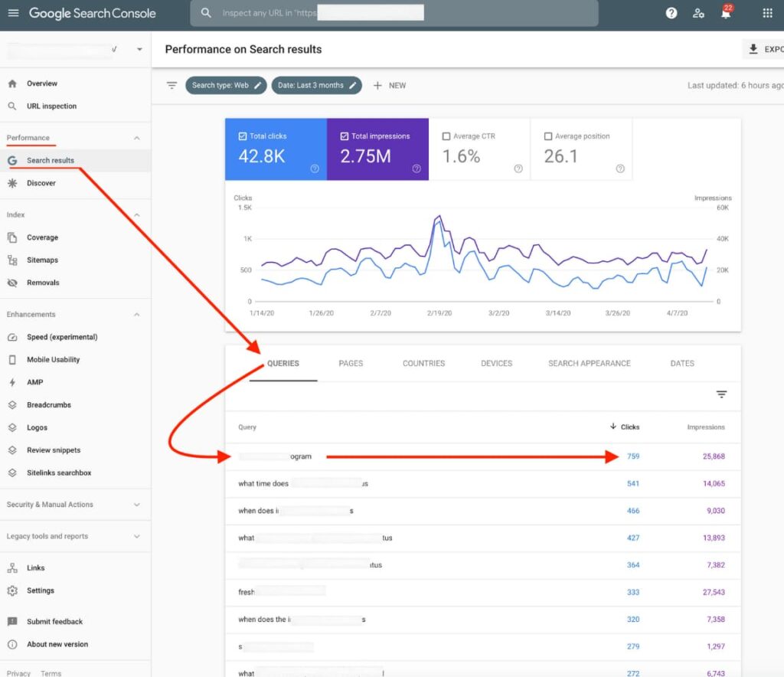784x677 pixels.
Task: Click the search magnifier icon
Action: click(x=206, y=13)
